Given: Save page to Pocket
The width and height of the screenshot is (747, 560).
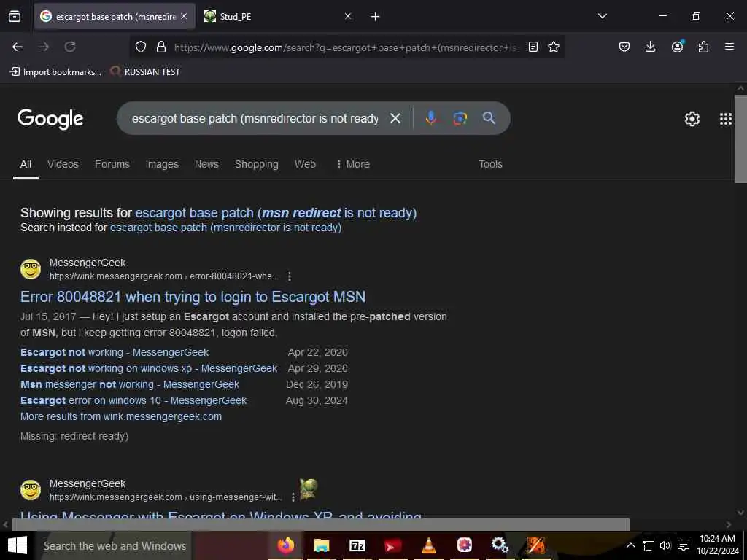Looking at the screenshot, I should pyautogui.click(x=624, y=47).
